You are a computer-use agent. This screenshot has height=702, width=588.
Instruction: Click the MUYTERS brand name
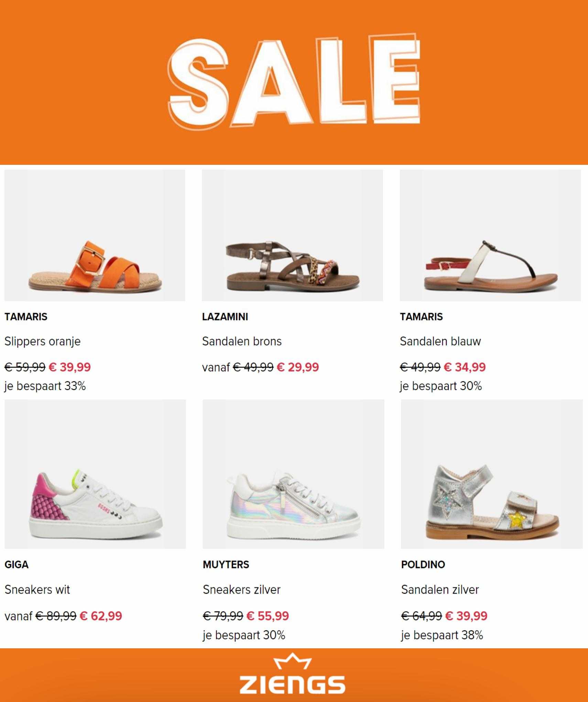226,565
